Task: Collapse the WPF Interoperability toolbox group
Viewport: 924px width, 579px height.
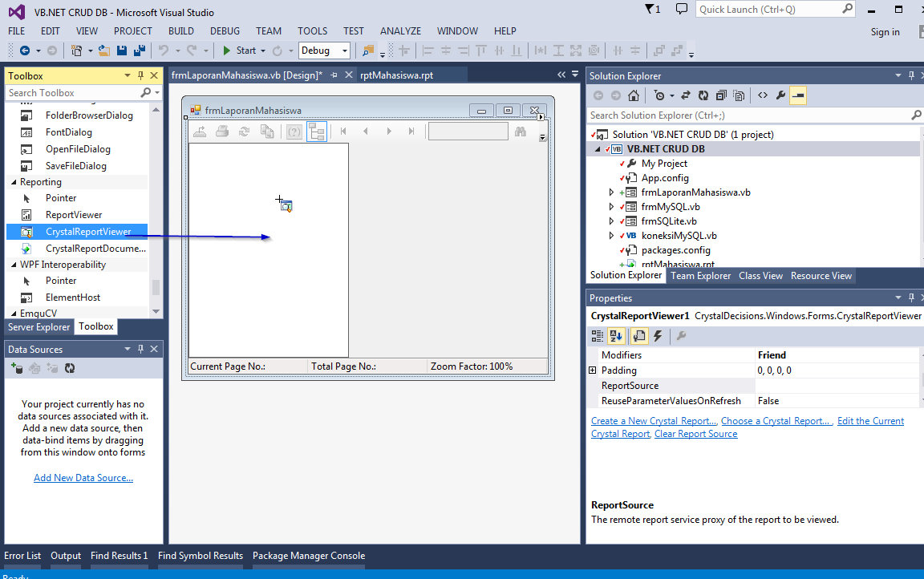Action: click(x=14, y=265)
